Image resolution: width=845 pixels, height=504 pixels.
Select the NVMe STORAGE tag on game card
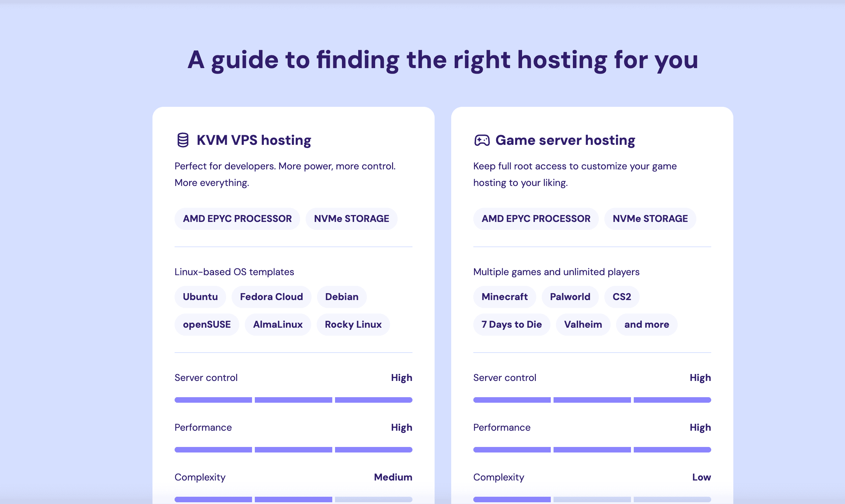(650, 218)
